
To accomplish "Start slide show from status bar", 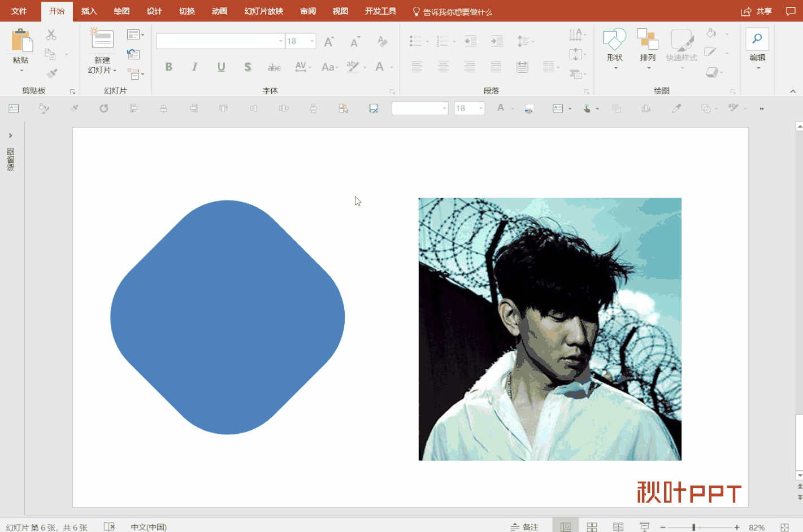I will (644, 527).
